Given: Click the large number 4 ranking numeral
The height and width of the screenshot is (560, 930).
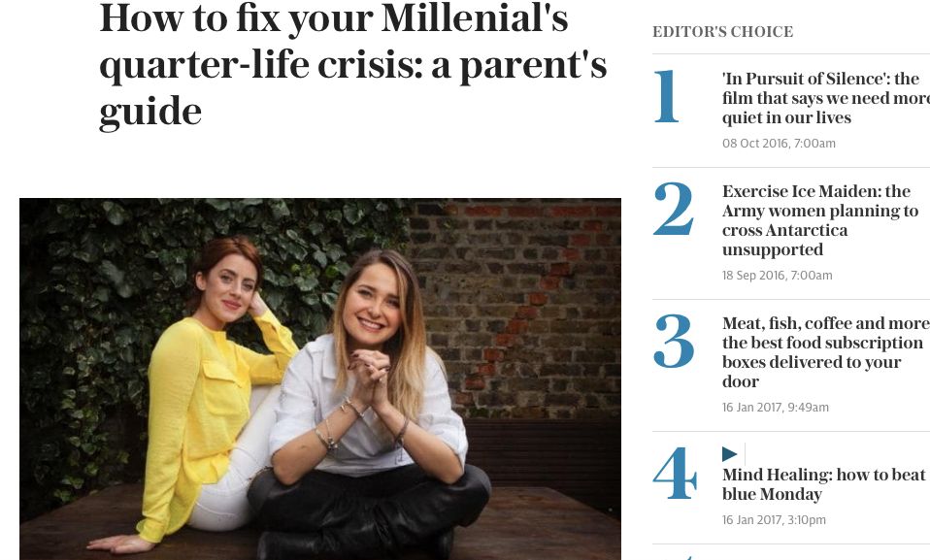Looking at the screenshot, I should (x=675, y=474).
